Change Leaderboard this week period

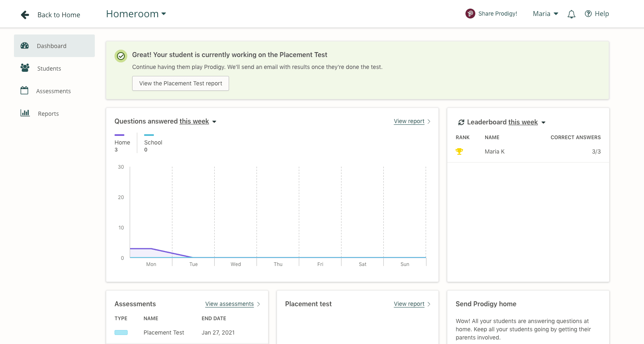pyautogui.click(x=527, y=122)
